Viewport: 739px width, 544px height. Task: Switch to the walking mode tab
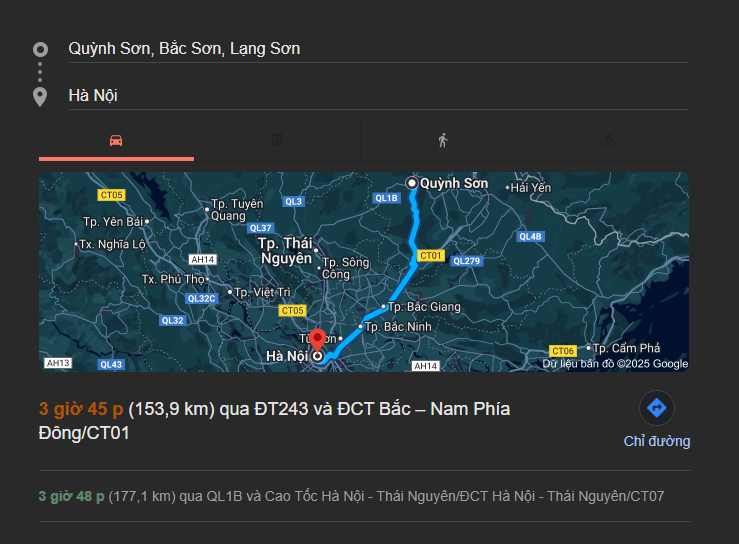coord(443,141)
